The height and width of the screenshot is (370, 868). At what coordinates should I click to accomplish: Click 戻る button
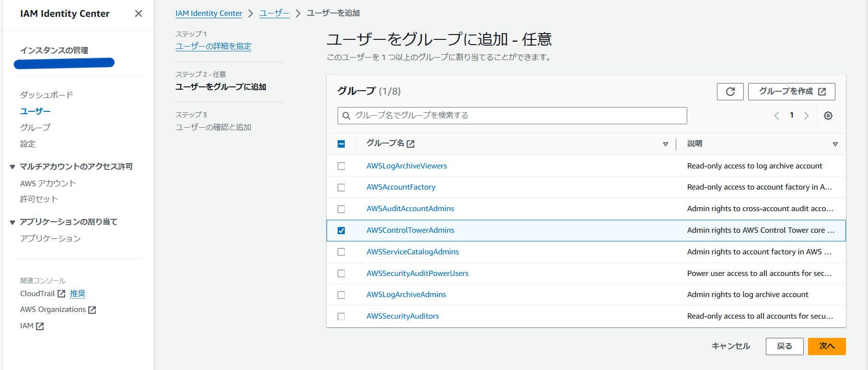pos(785,346)
